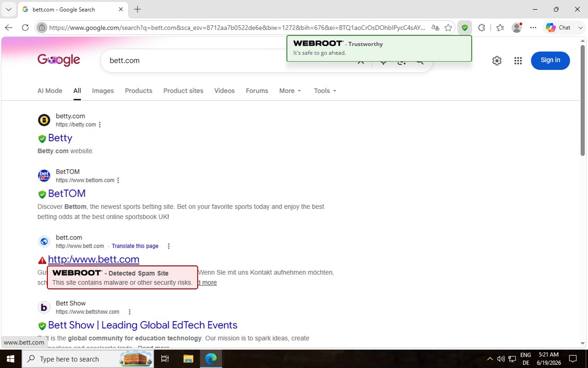Open the Favorites list icon
This screenshot has width=588, height=368.
(500, 28)
